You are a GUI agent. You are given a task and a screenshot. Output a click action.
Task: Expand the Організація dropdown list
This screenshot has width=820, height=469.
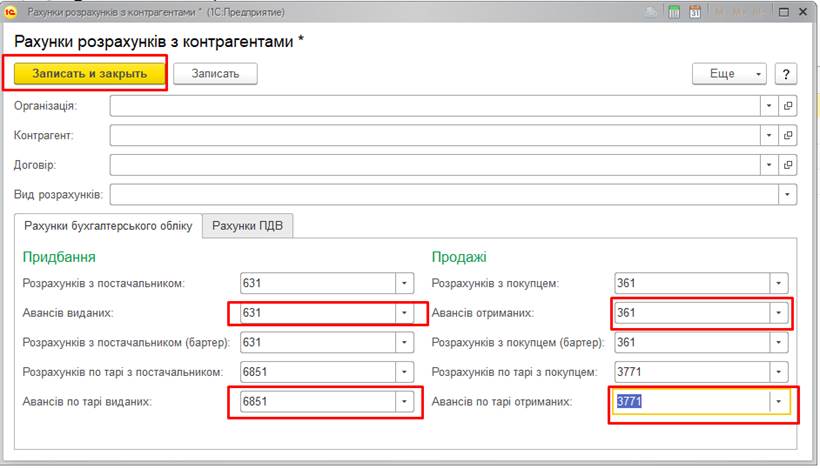coord(769,105)
